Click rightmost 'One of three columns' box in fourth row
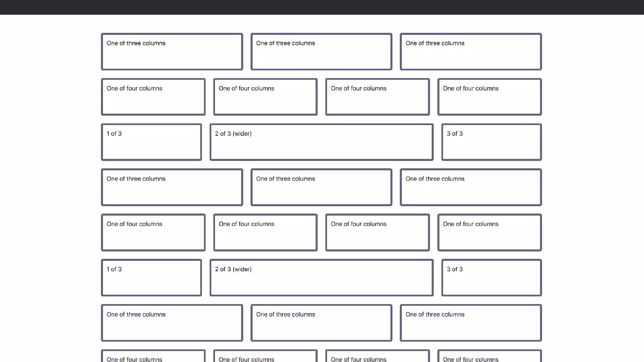The width and height of the screenshot is (644, 362). point(471,187)
